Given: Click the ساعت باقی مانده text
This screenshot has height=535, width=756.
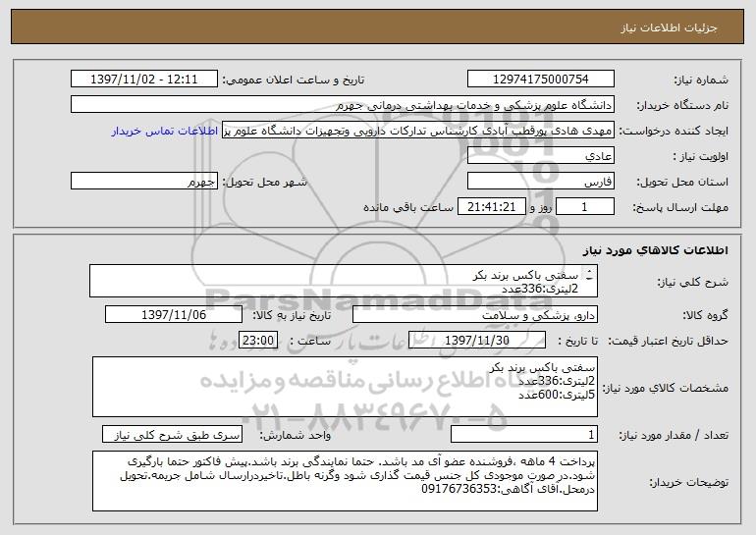Looking at the screenshot, I should (408, 207).
